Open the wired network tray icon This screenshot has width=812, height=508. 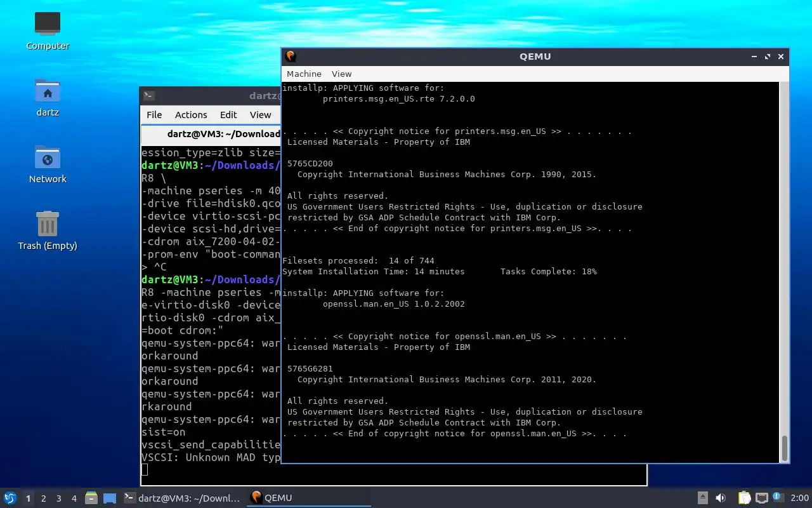[x=762, y=498]
